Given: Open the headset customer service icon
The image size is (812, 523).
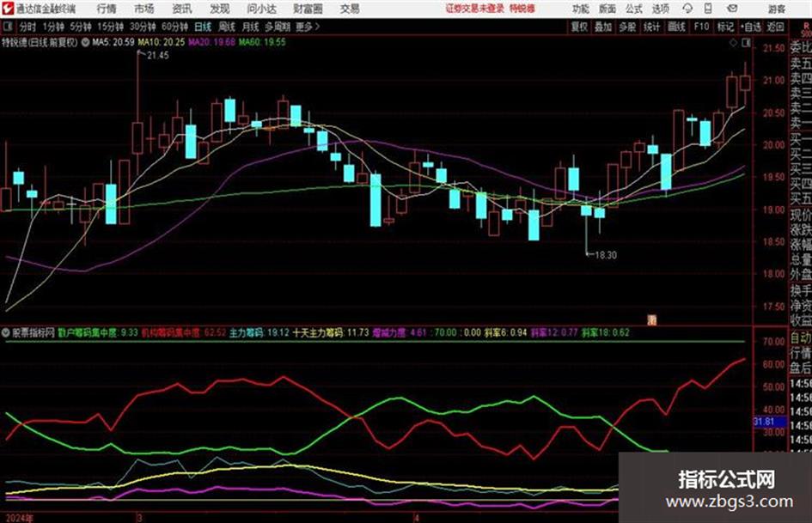Looking at the screenshot, I should click(x=687, y=9).
